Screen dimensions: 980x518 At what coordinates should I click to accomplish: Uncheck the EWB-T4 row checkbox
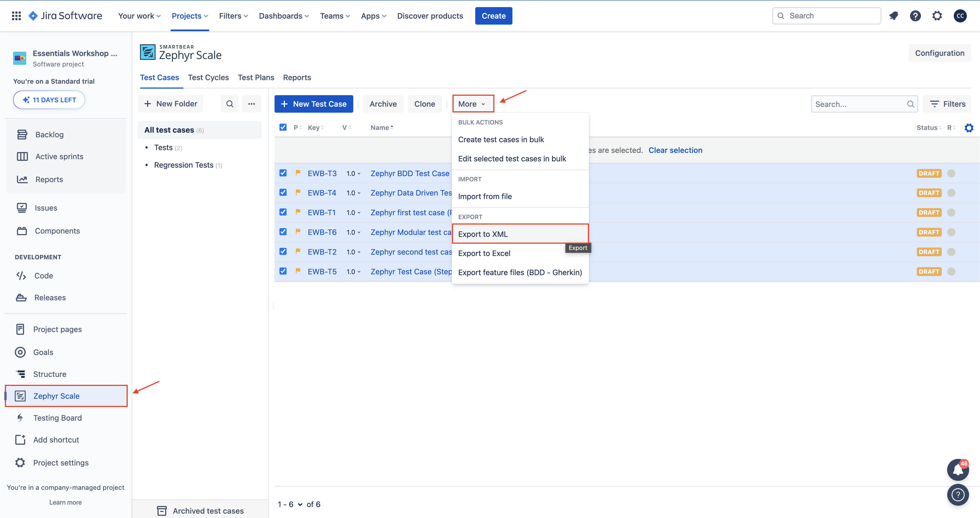(x=283, y=192)
